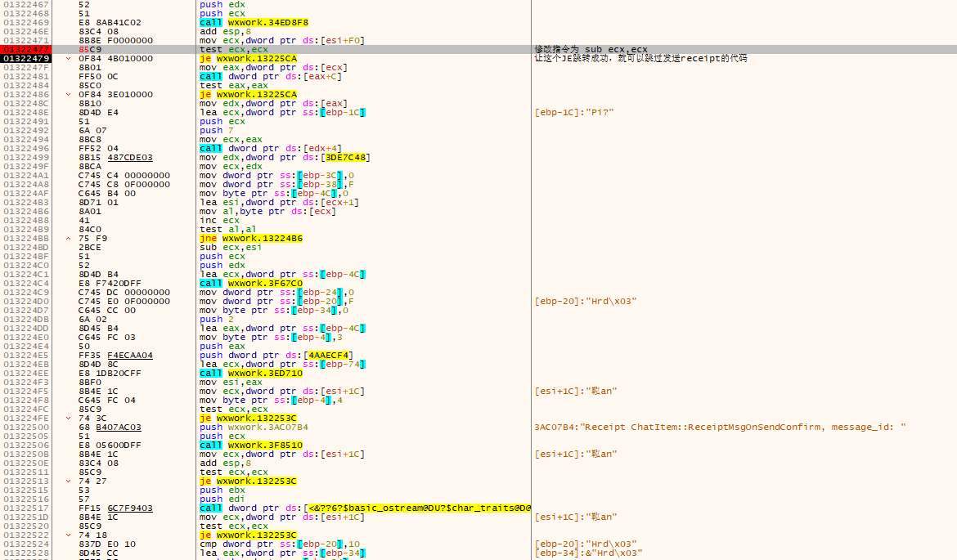Click the [ebp-1C]:"Pi?" comment
This screenshot has height=560, width=957.
[x=573, y=113]
